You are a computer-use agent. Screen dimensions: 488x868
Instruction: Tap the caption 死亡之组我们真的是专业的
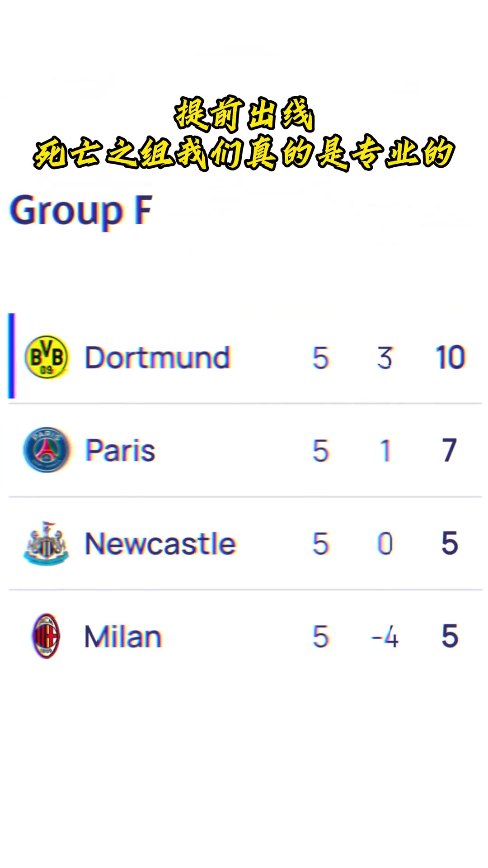[x=244, y=153]
